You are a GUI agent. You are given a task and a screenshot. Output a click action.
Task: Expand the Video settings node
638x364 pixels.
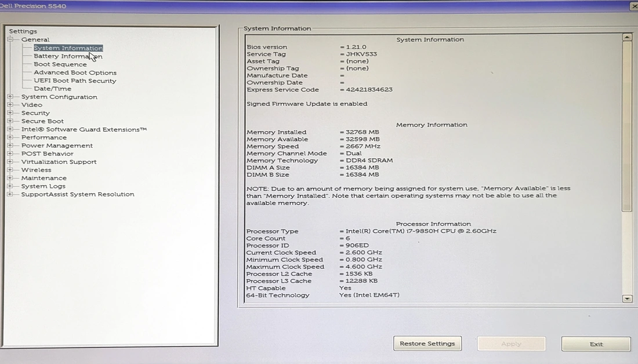(x=10, y=105)
